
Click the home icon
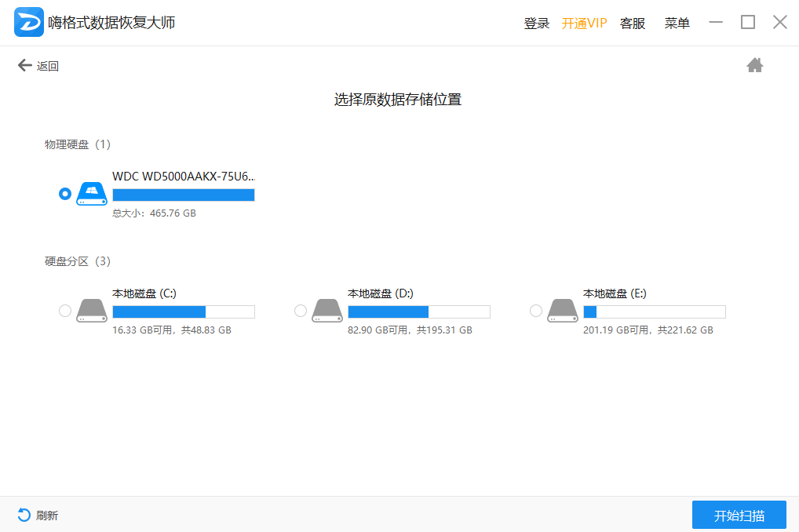point(754,66)
